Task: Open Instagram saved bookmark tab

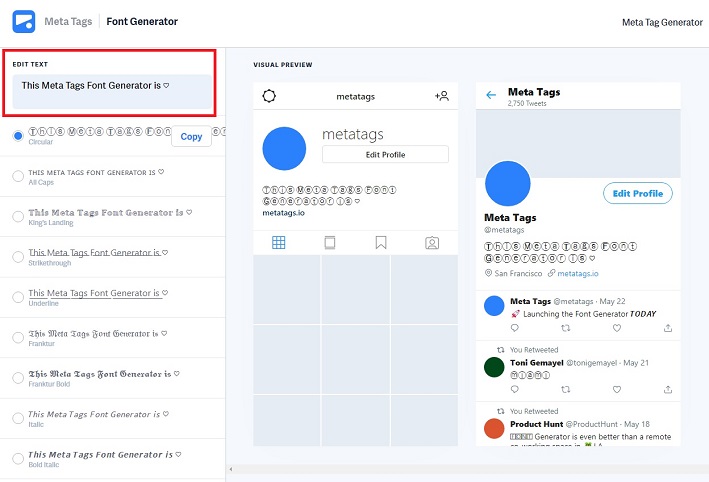Action: coord(381,243)
